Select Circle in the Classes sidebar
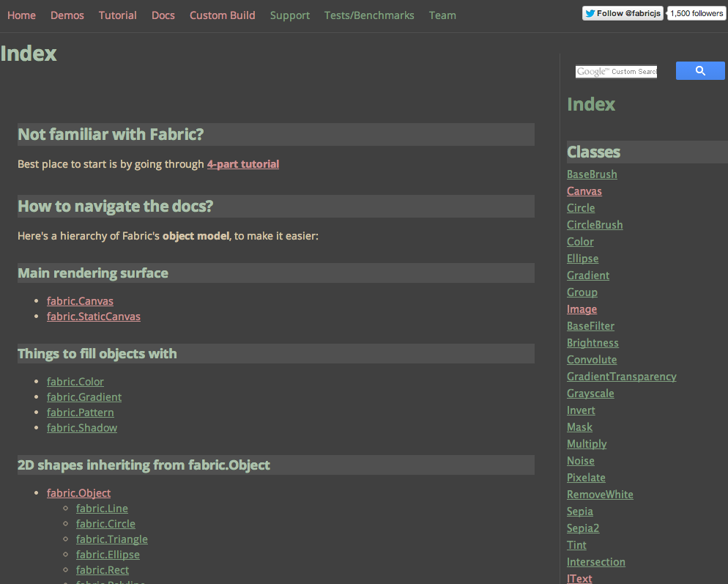The height and width of the screenshot is (584, 728). (x=581, y=207)
